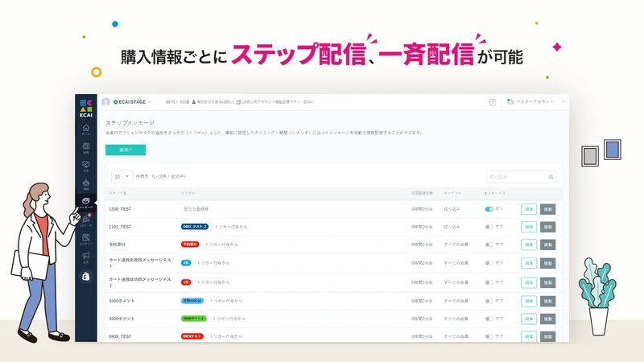
Task: Turn on the 1101_TEST status toggle
Action: (489, 227)
